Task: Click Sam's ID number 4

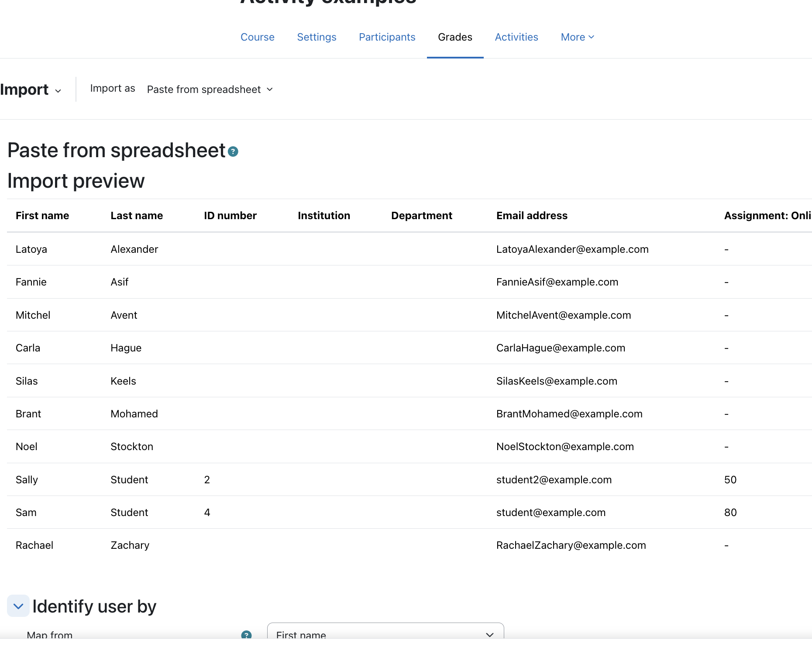Action: coord(207,513)
